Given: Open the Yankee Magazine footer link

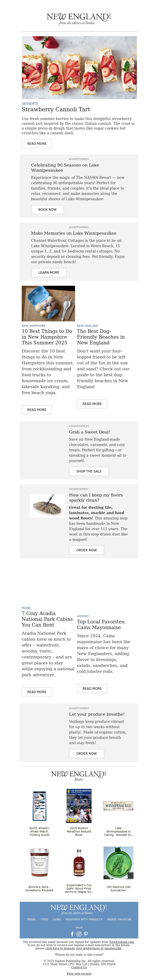Looking at the screenshot, I should tap(119, 919).
